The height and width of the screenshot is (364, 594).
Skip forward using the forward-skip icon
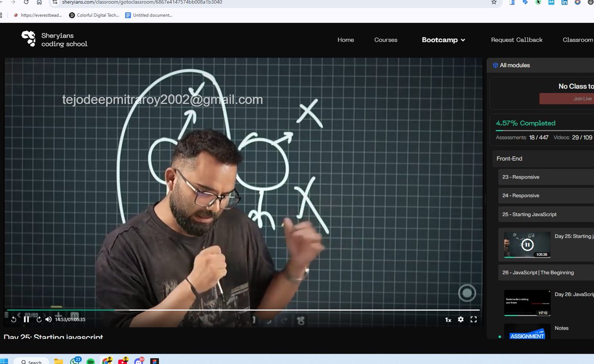coord(39,319)
